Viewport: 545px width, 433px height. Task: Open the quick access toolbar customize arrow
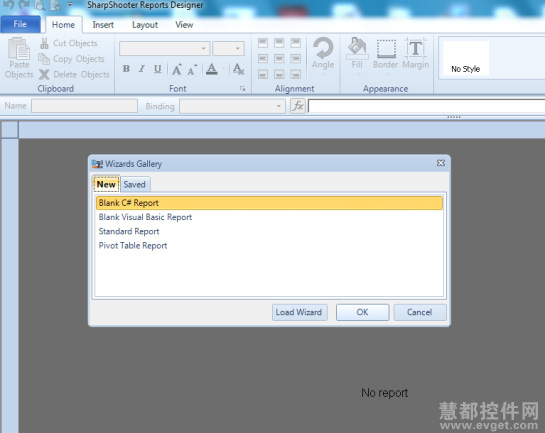pyautogui.click(x=70, y=5)
